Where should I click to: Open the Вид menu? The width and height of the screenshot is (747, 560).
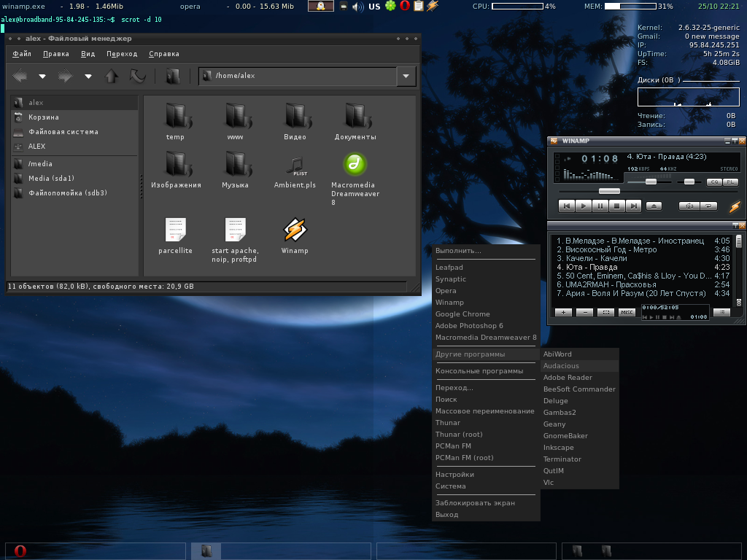[88, 54]
